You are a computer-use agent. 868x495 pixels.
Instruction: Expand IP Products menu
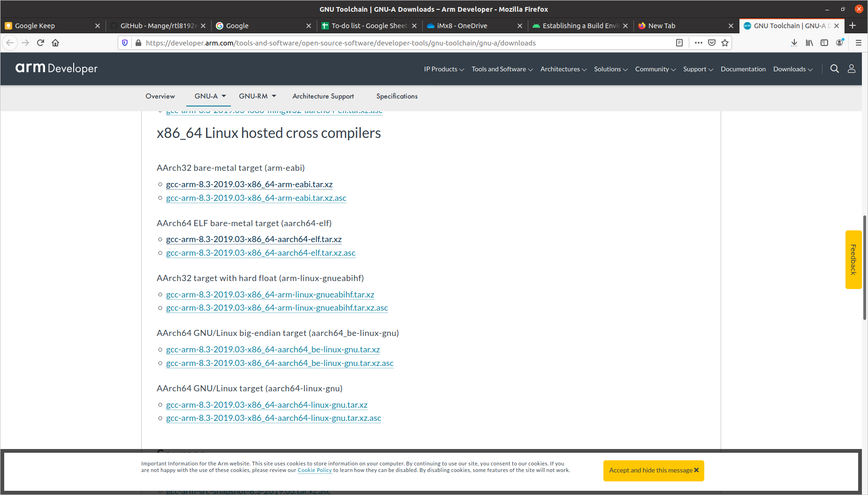coord(444,69)
